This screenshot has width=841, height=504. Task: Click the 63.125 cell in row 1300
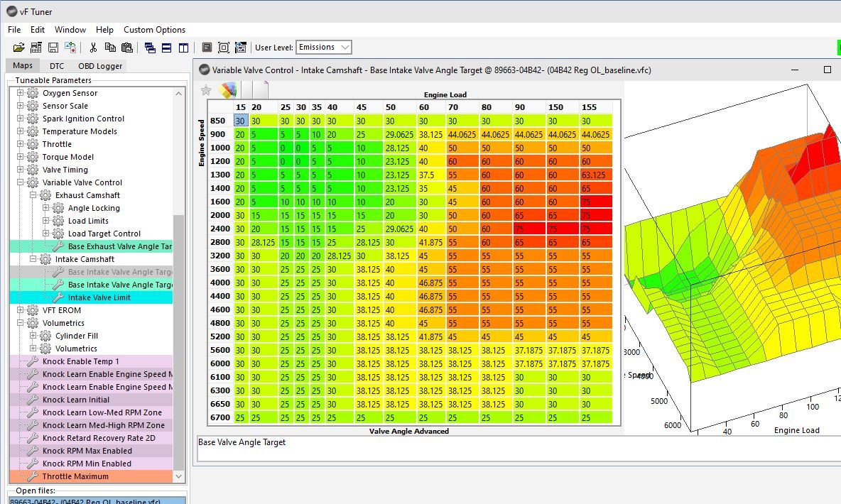[595, 175]
